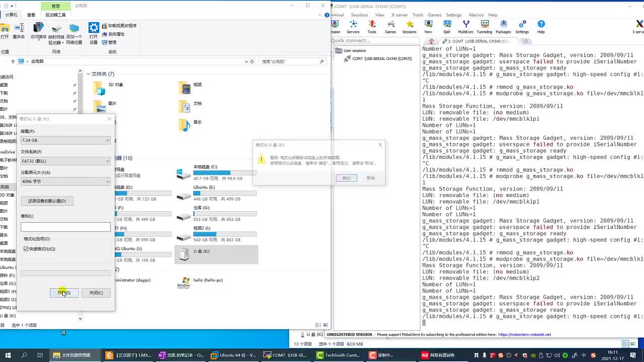Open the MobaXterm Sessions menu
644x362 pixels.
(x=359, y=15)
